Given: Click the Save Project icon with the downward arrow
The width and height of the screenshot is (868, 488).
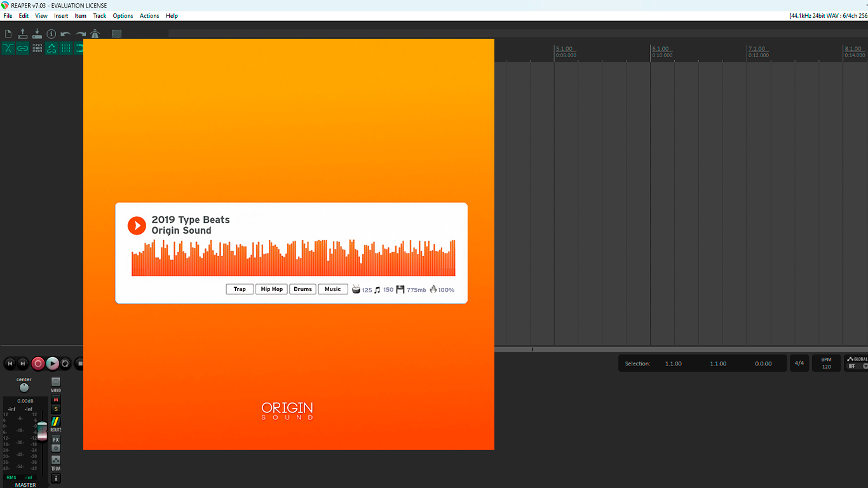Looking at the screenshot, I should coord(37,34).
